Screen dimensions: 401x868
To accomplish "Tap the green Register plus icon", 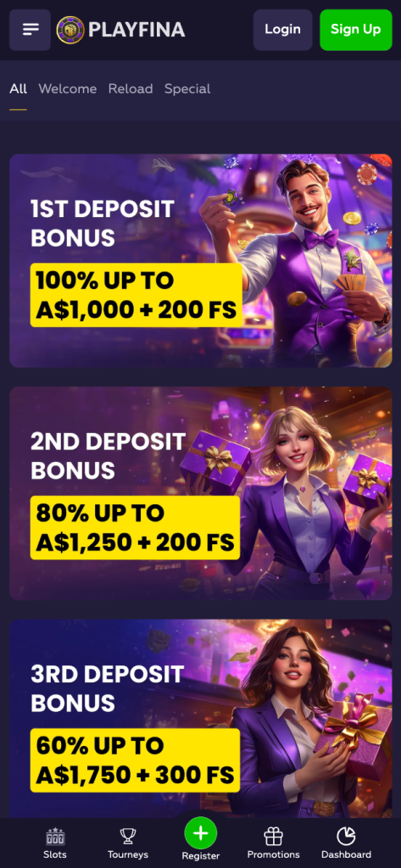I will tap(200, 832).
